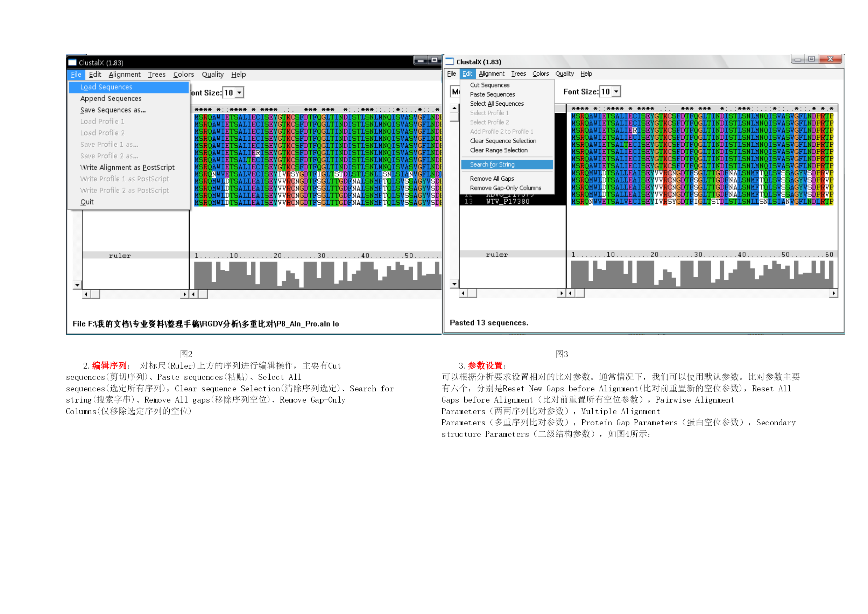868x614 pixels.
Task: Click the caption 图2
Action: coord(186,354)
